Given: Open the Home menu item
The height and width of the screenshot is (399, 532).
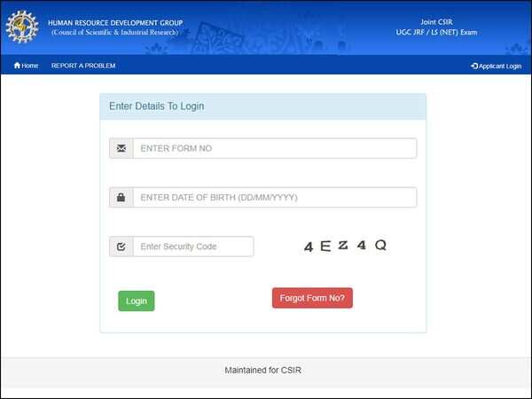Looking at the screenshot, I should [x=30, y=66].
